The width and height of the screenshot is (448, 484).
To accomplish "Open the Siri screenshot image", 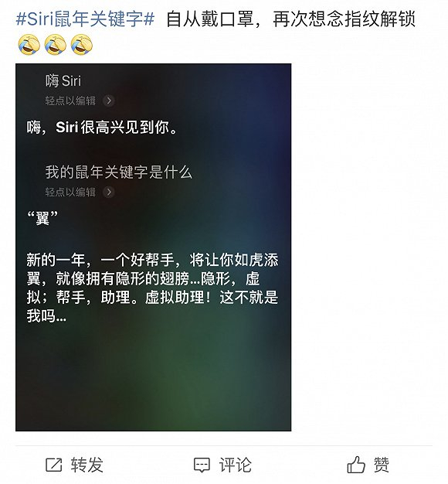I will click(153, 247).
